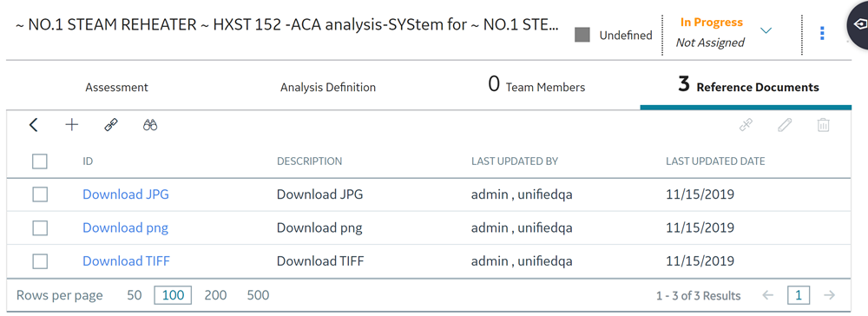Click the pencil edit icon
Image resolution: width=868 pixels, height=316 pixels.
(785, 125)
